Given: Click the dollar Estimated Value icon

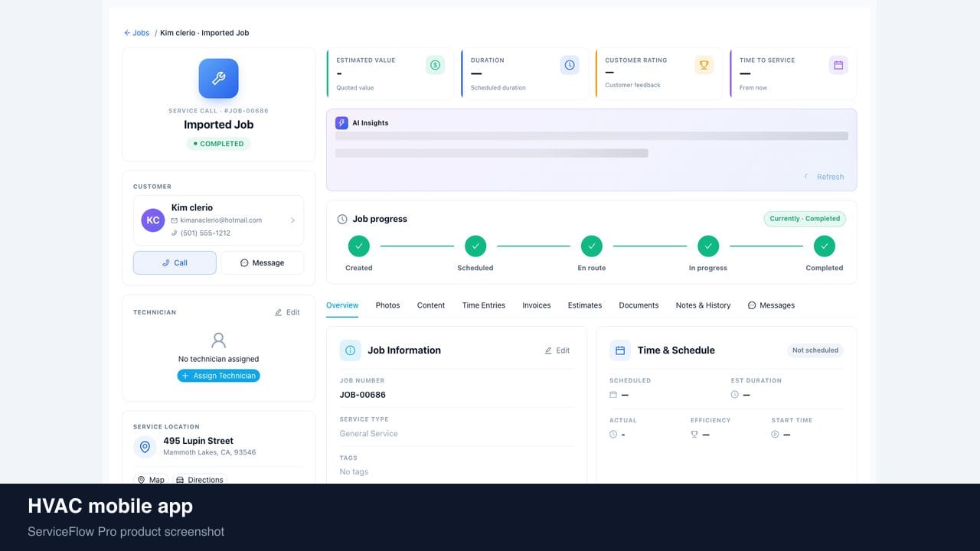Looking at the screenshot, I should tap(435, 65).
